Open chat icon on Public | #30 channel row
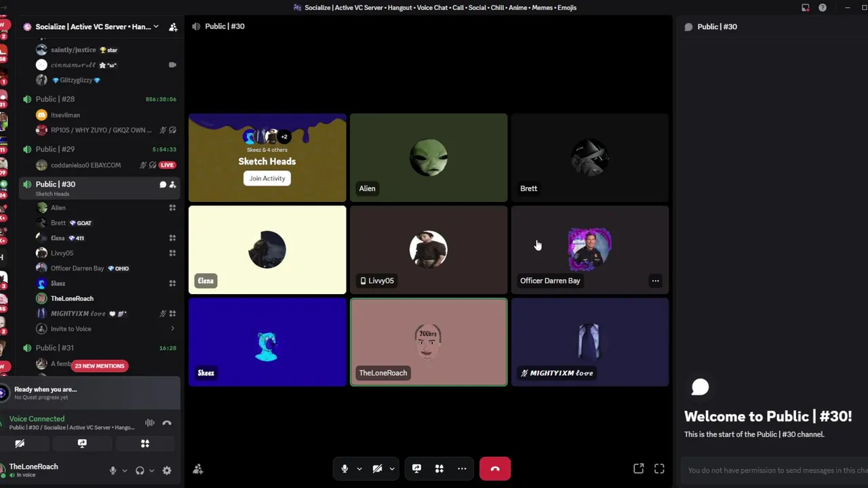 163,184
